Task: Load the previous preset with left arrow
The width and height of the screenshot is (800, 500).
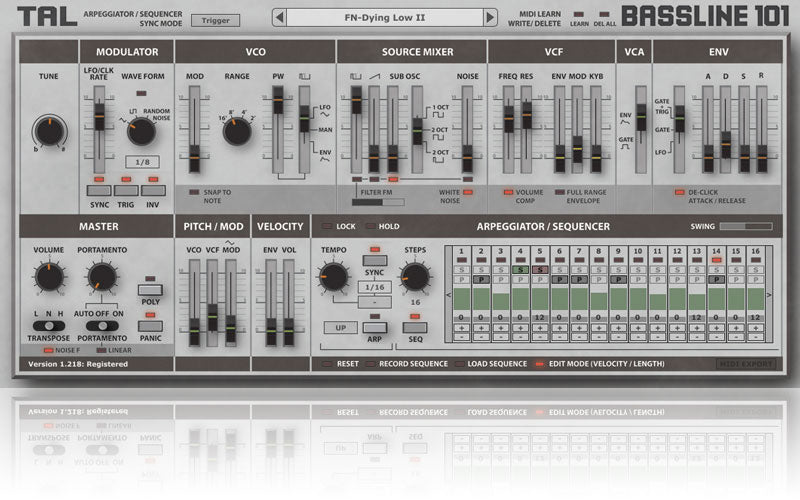Action: pos(279,18)
